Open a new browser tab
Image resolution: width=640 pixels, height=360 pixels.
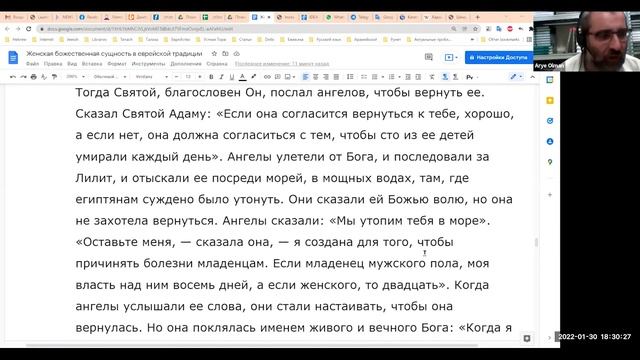[478, 17]
